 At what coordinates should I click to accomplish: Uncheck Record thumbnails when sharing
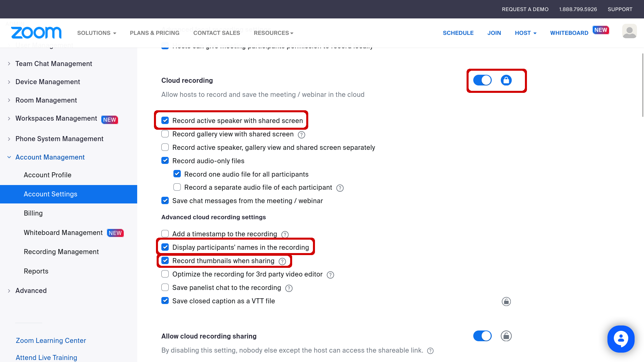coord(165,260)
